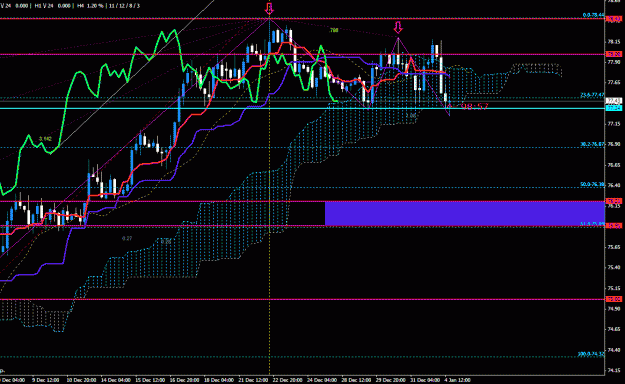Select the Fibonacci label 38.2-76.87
Screen dimensions: 625x384
tap(592, 144)
